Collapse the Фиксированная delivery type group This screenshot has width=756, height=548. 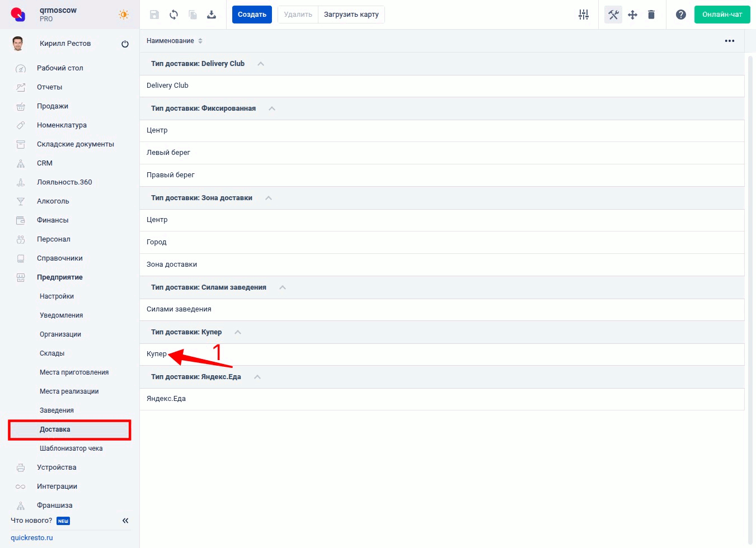tap(272, 108)
